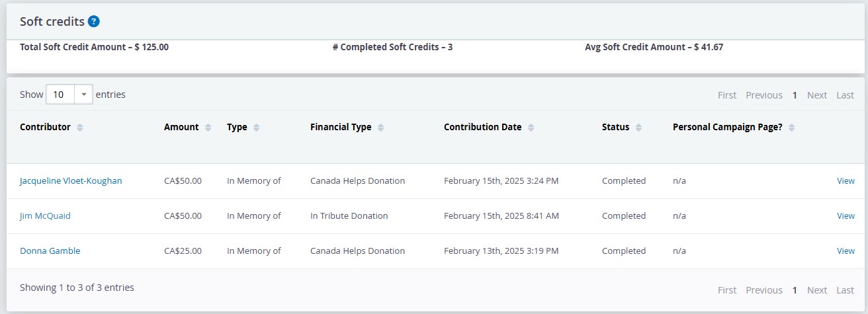The image size is (868, 314).
Task: Sort by Amount column arrows
Action: pos(208,128)
